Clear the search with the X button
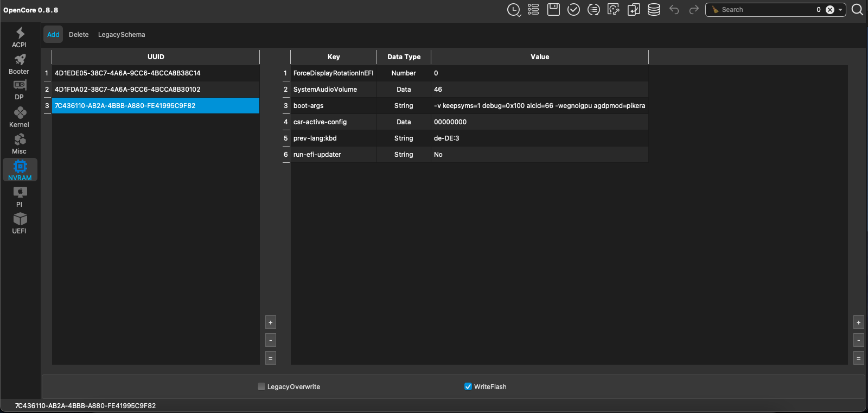Viewport: 868px width, 413px height. [x=830, y=10]
